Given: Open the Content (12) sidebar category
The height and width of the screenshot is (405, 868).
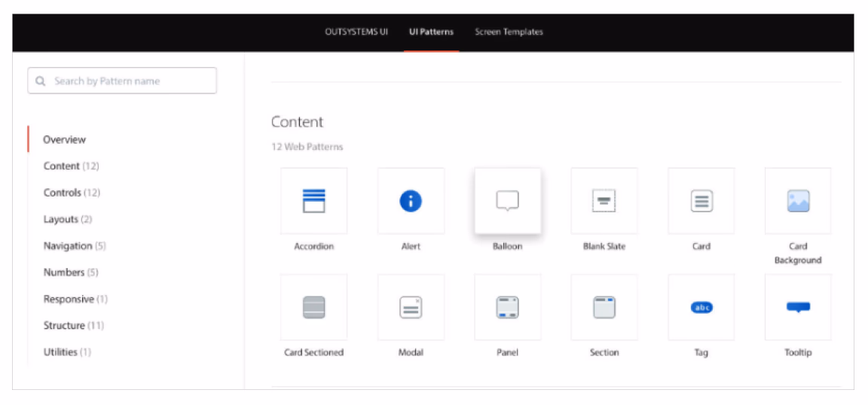Looking at the screenshot, I should (72, 166).
